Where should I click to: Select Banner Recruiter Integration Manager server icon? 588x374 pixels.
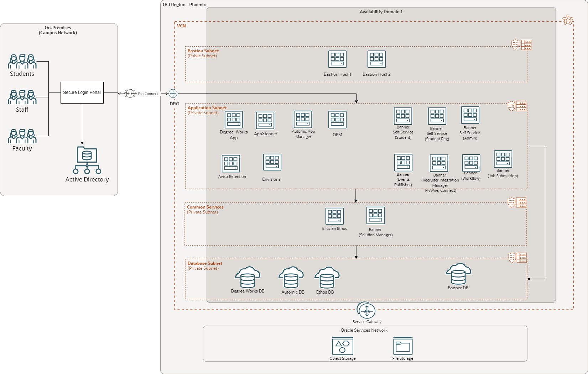(439, 163)
